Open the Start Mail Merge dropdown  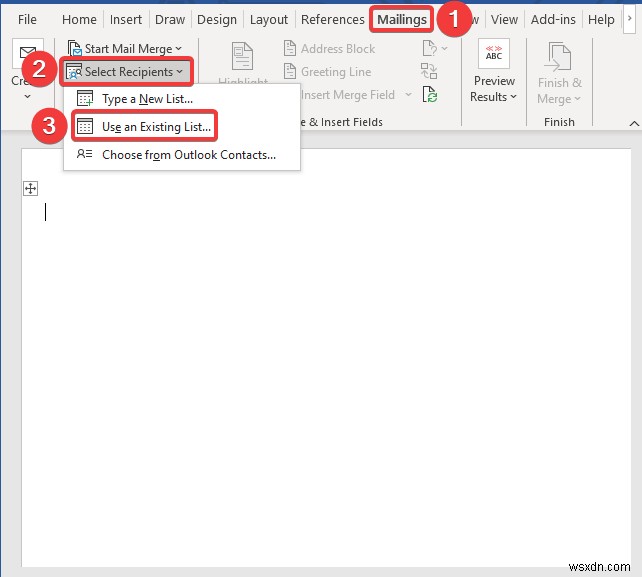[124, 49]
